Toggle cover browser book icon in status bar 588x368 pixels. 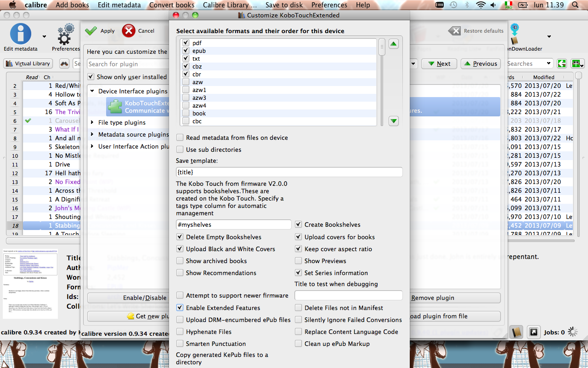[516, 332]
